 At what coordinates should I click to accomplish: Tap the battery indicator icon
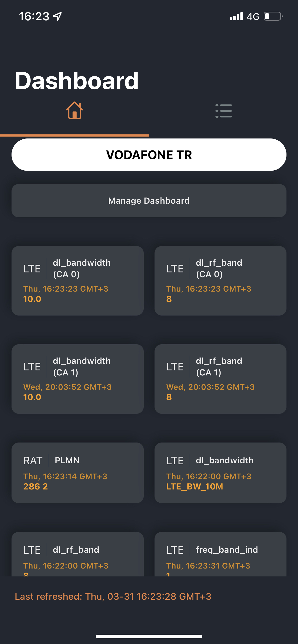273,17
